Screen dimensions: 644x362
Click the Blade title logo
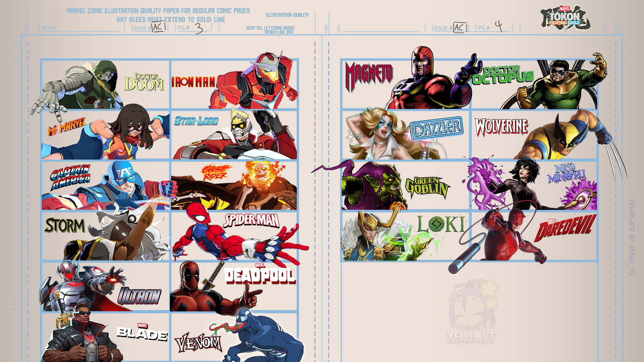point(142,332)
